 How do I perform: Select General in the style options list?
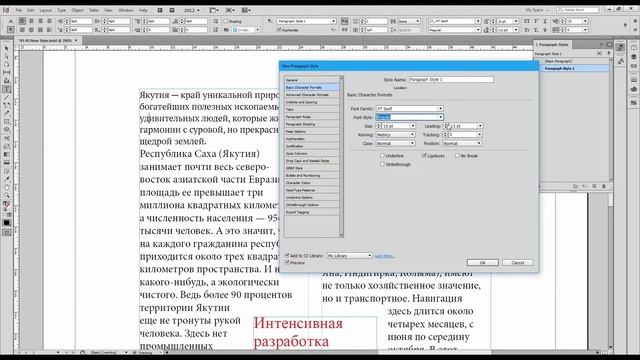311,80
